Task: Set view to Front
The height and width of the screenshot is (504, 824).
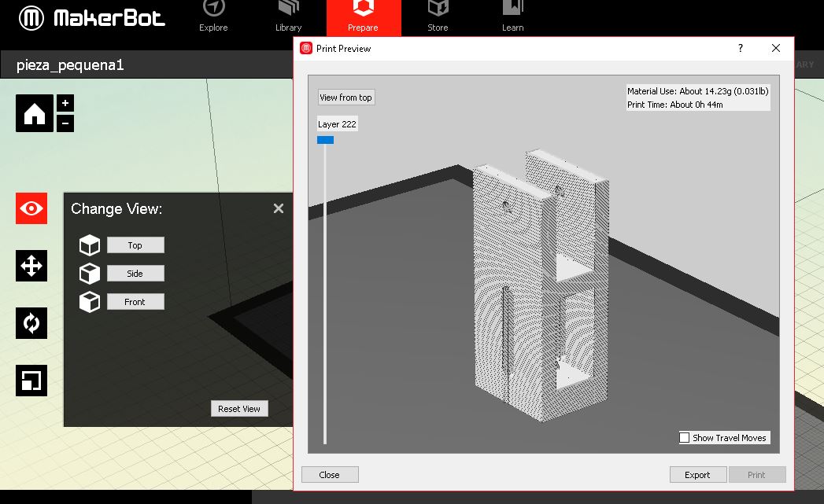Action: click(x=135, y=302)
